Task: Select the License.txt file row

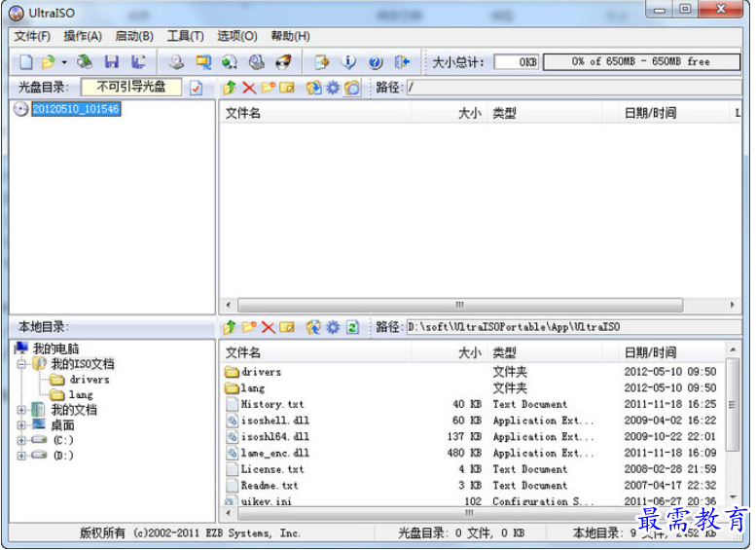Action: pyautogui.click(x=473, y=469)
